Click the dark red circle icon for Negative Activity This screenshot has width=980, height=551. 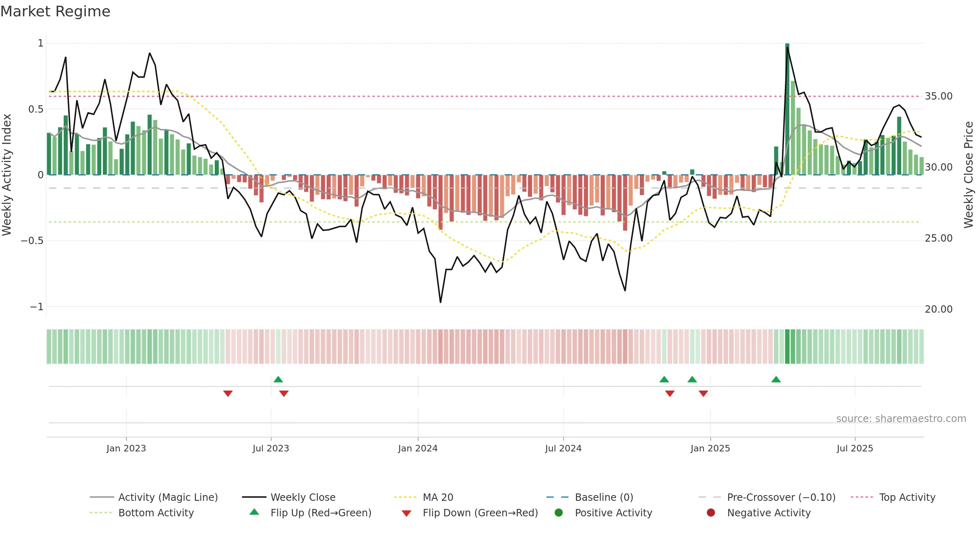(711, 513)
